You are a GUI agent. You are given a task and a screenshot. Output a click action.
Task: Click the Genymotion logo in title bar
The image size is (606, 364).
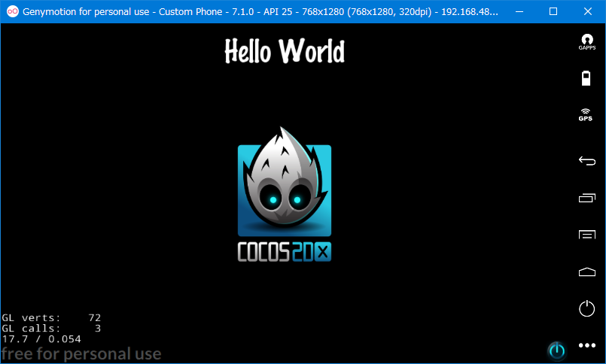click(12, 11)
